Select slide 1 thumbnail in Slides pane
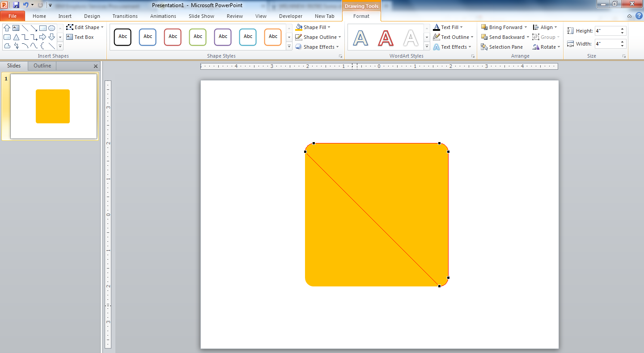The height and width of the screenshot is (353, 644). point(54,106)
